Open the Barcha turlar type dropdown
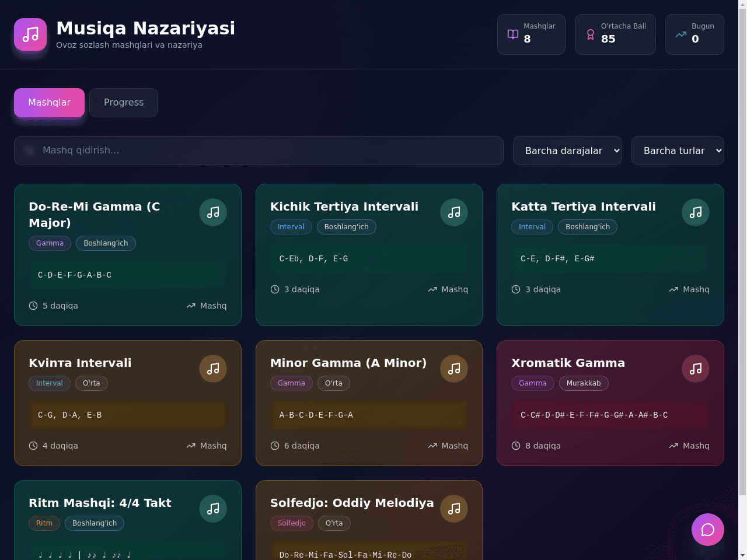The height and width of the screenshot is (560, 747). click(x=678, y=150)
